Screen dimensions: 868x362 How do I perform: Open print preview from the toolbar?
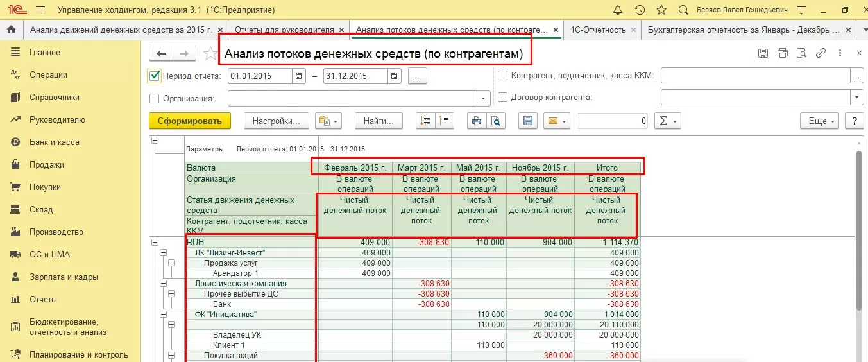[495, 121]
